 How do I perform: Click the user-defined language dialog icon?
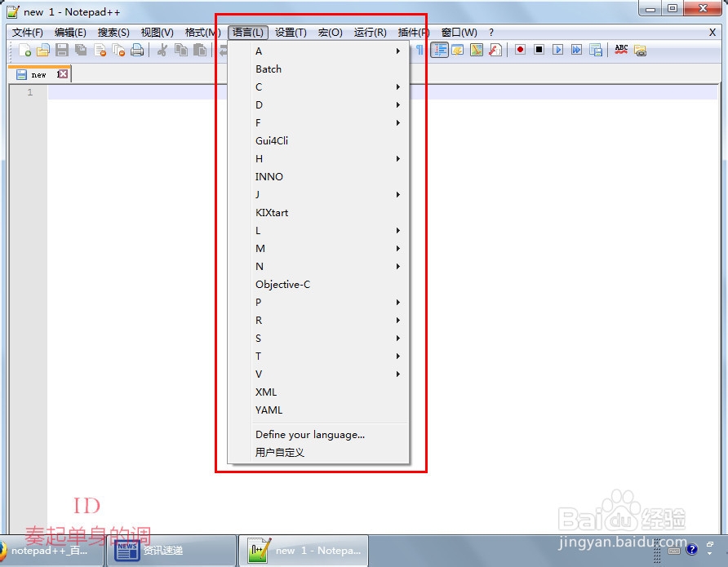(458, 50)
